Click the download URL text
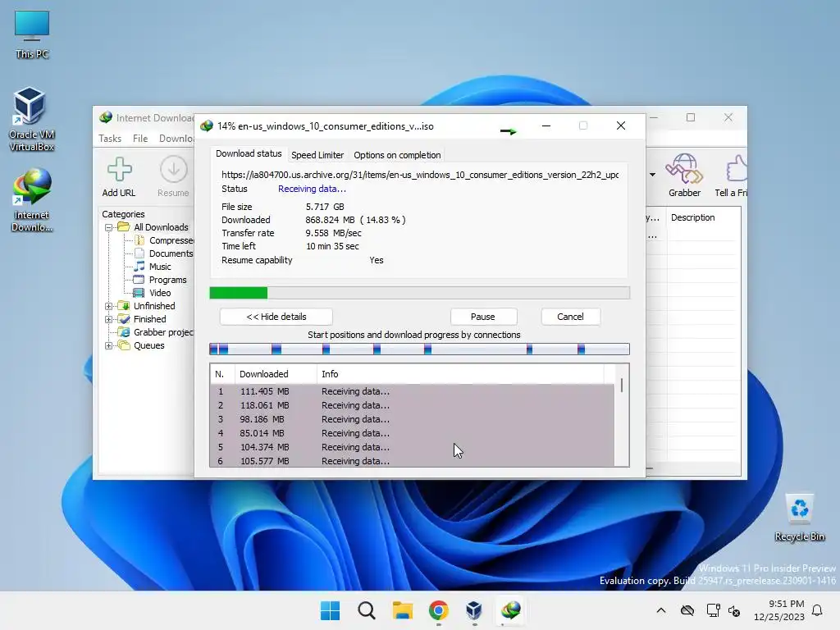 pos(420,175)
